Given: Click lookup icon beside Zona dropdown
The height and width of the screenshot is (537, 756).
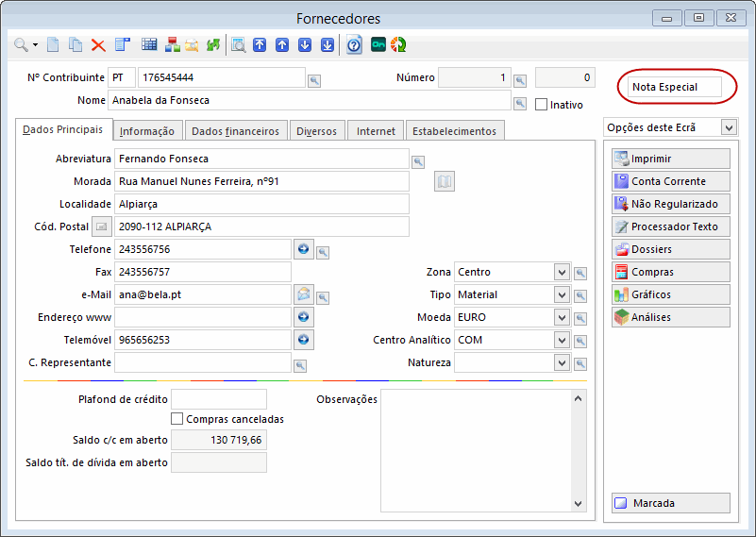Looking at the screenshot, I should coord(580,274).
